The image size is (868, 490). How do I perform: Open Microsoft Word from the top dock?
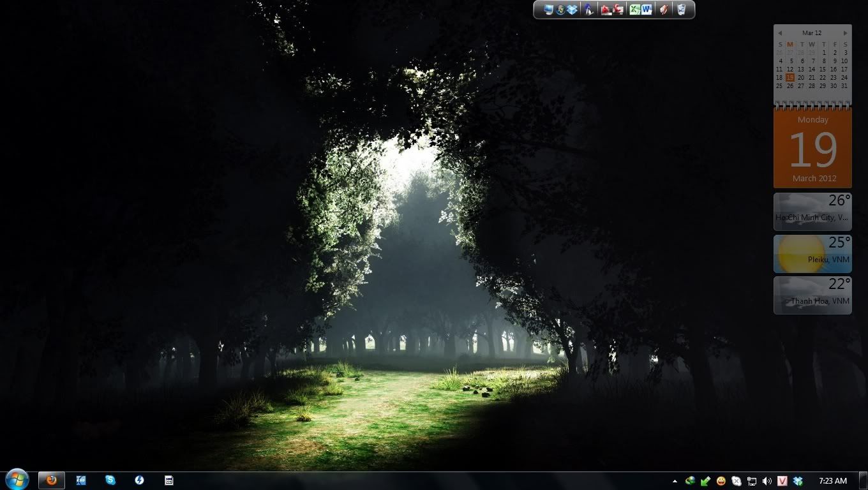coord(647,9)
